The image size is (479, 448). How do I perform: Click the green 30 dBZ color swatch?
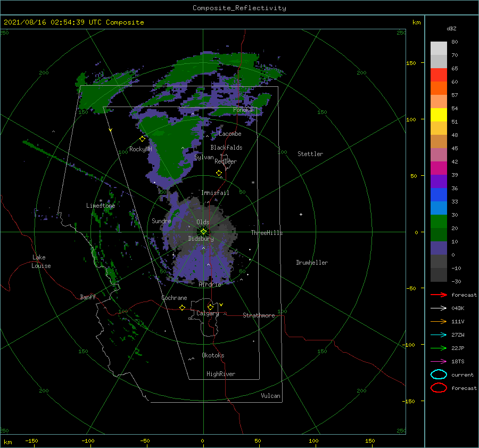click(439, 221)
